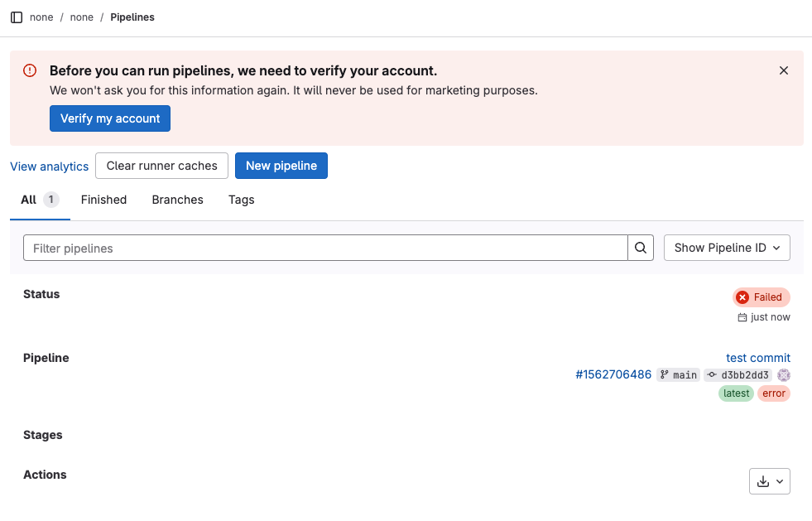Open the View analytics link
This screenshot has height=521, width=812.
click(49, 166)
